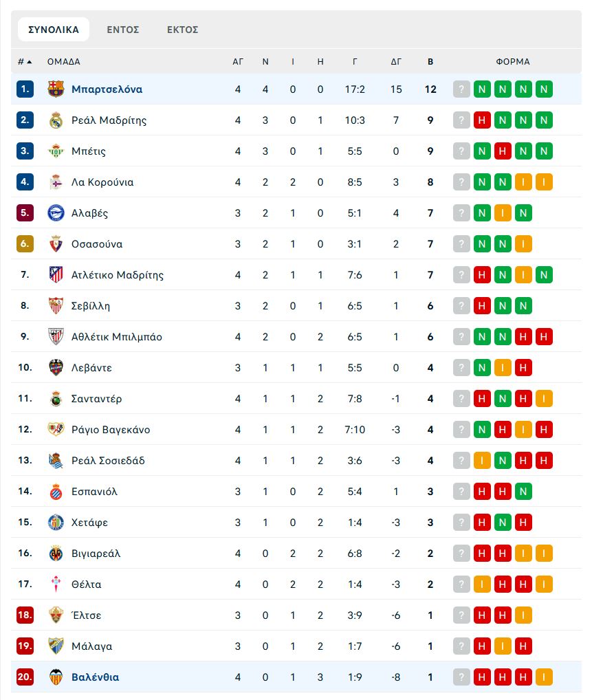The image size is (592, 700).
Task: Open the Βαλένθια team link
Action: coord(95,677)
